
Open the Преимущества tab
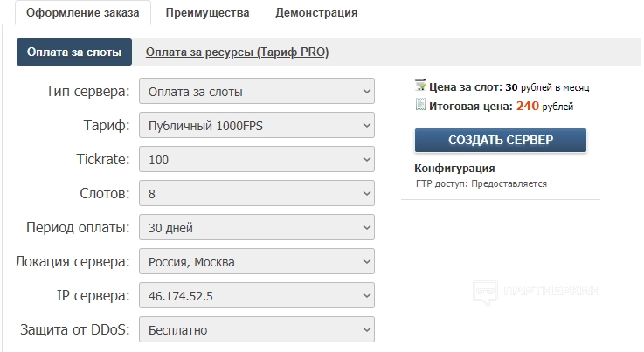click(207, 13)
